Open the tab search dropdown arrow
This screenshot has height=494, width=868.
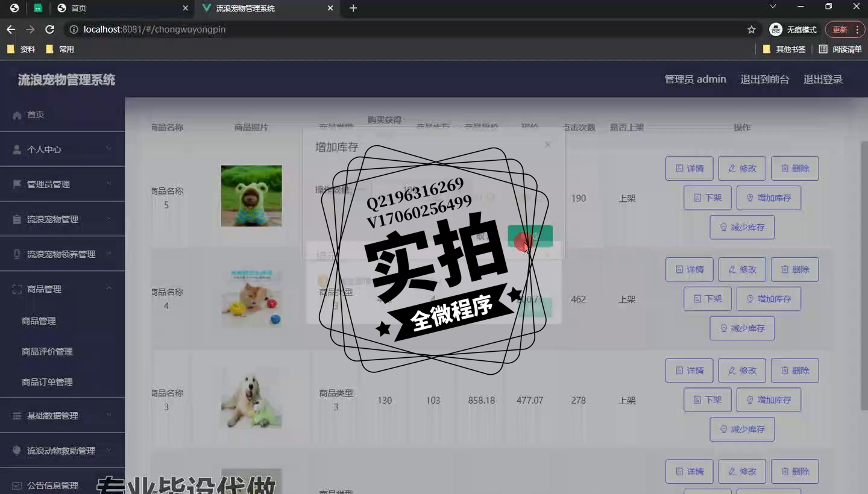coord(773,7)
